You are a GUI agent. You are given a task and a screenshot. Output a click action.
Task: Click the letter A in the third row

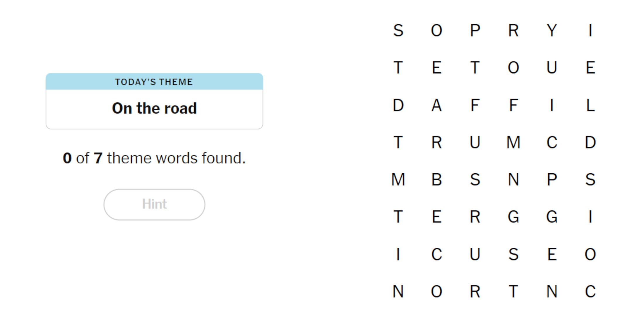[437, 105]
